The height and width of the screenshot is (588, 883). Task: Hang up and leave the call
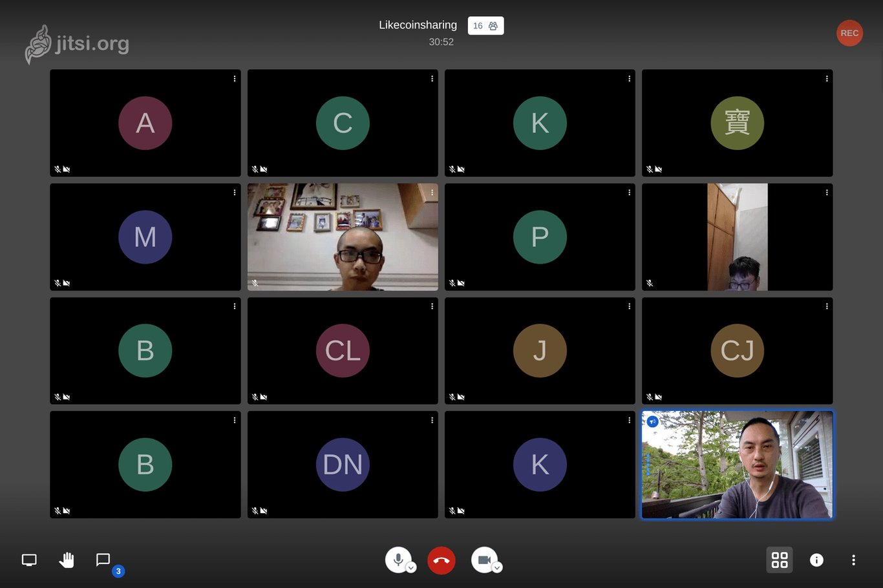pos(441,560)
